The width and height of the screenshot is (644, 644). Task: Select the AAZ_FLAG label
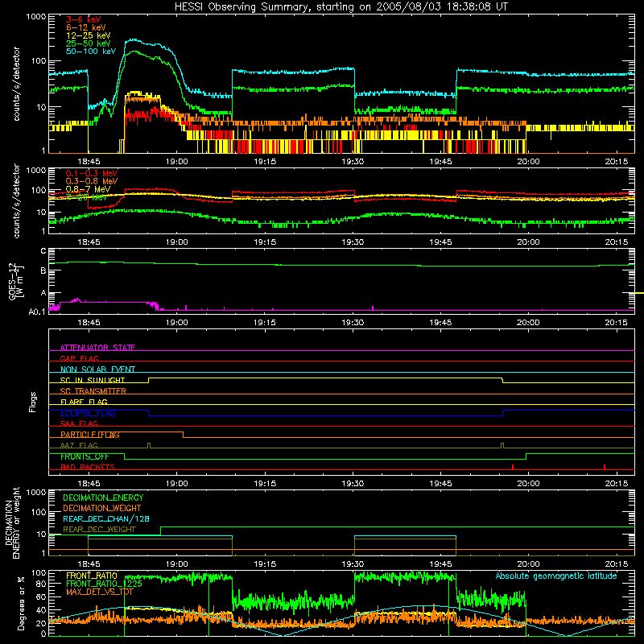pyautogui.click(x=79, y=445)
